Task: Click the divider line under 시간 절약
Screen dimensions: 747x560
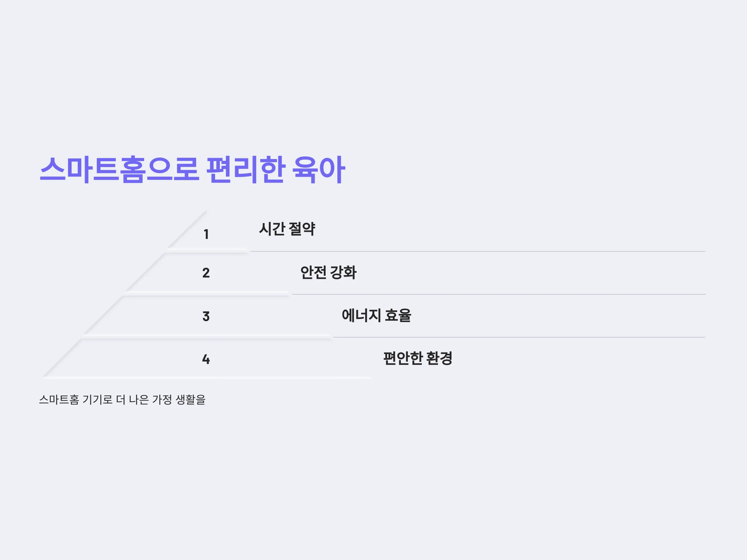Action: (x=477, y=251)
